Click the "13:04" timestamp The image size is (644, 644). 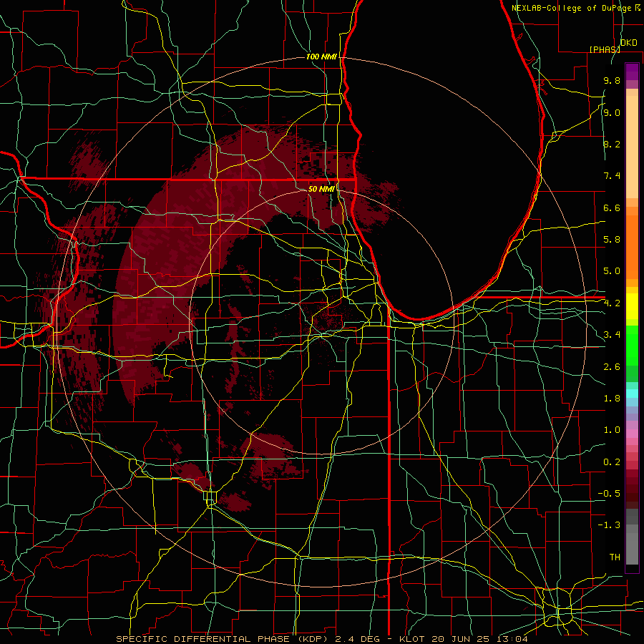tap(514, 639)
